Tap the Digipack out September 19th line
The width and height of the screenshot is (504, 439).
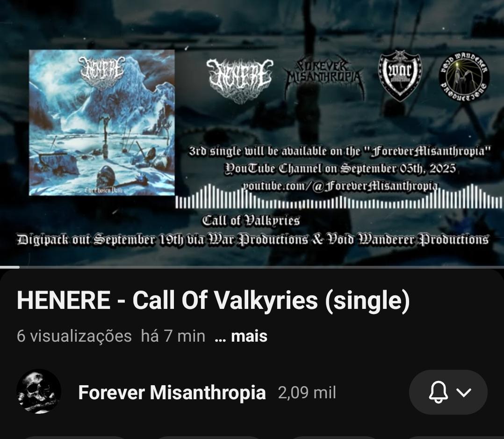[252, 240]
